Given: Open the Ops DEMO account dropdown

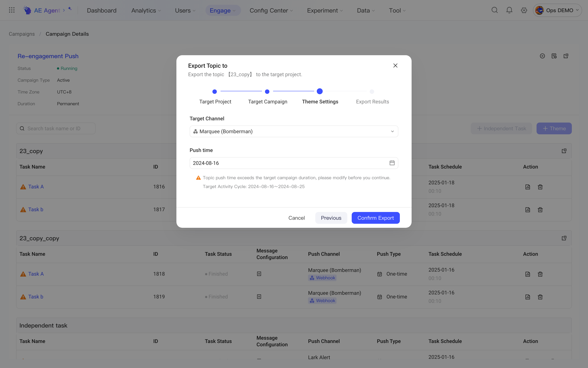Looking at the screenshot, I should click(557, 10).
